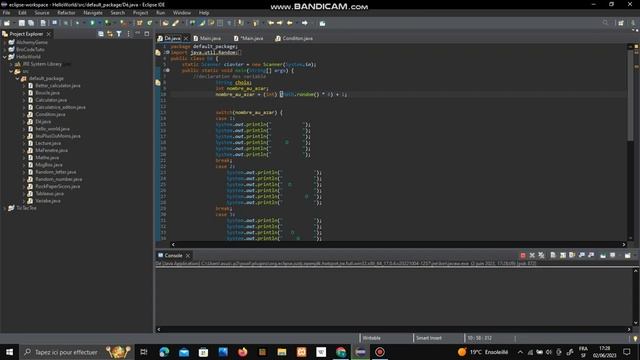640x360 pixels.
Task: Toggle Scroll Lock in the Console
Action: tap(563, 256)
